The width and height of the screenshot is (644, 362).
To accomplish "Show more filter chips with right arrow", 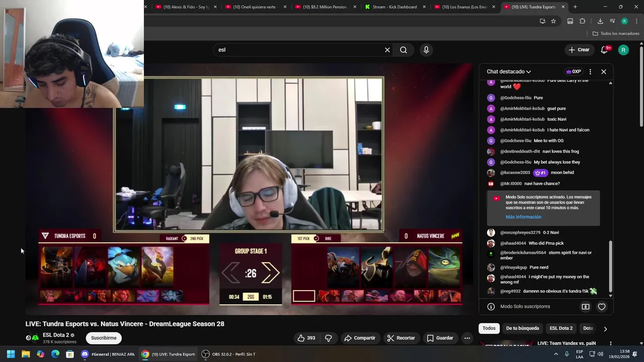I will [x=605, y=329].
